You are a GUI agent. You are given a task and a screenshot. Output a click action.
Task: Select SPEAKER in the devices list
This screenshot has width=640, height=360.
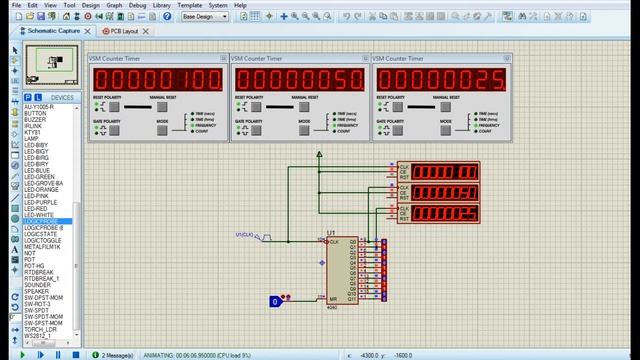[36, 291]
